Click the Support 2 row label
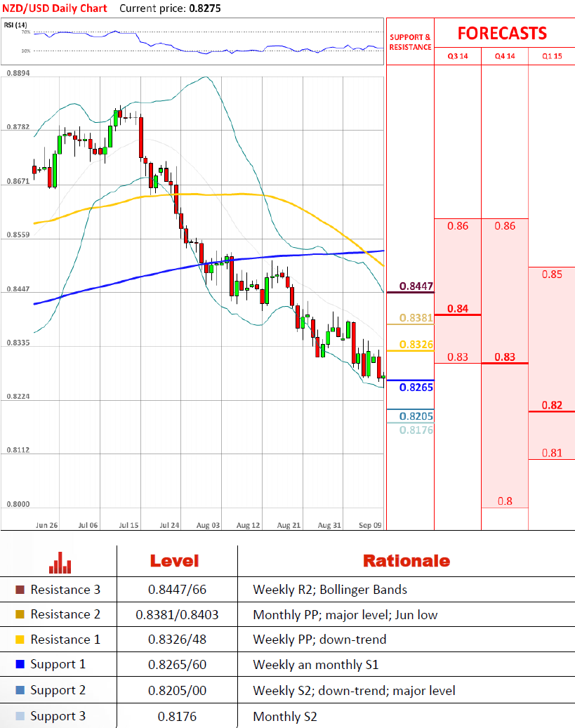Viewport: 575px width, 728px height. coord(58,690)
